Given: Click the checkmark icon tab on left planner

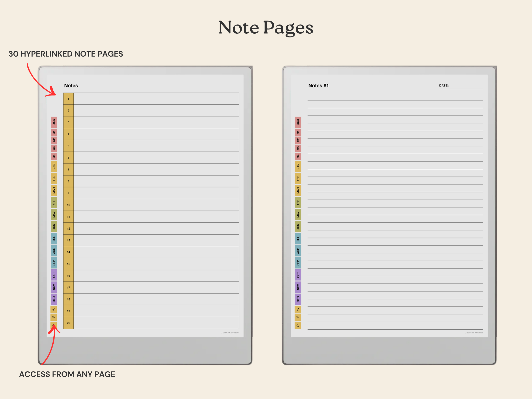Looking at the screenshot, I should [54, 309].
